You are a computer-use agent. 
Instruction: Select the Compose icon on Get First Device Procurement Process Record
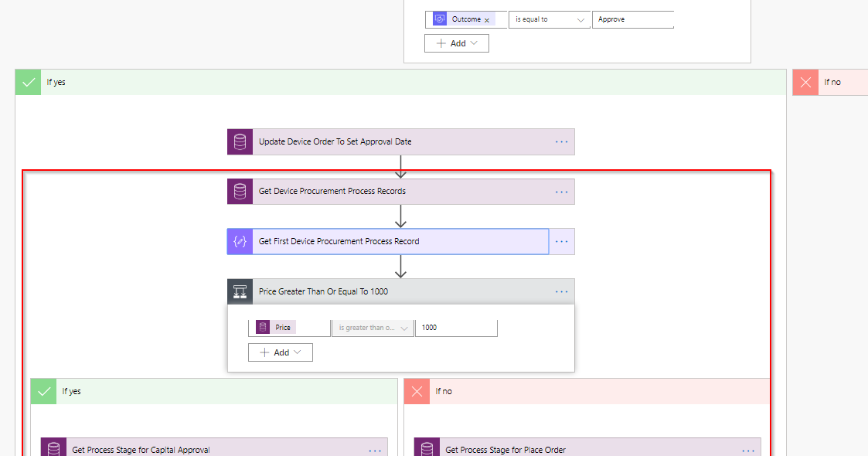click(x=240, y=241)
